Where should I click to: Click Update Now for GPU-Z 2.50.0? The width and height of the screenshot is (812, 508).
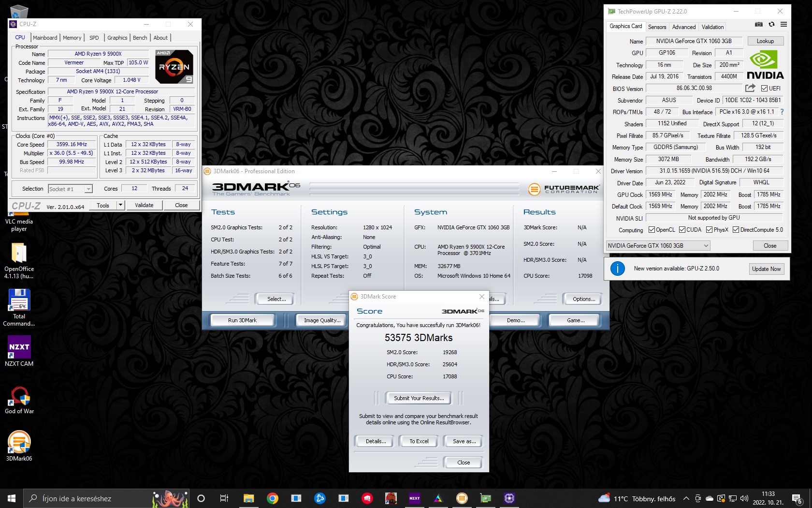click(766, 269)
